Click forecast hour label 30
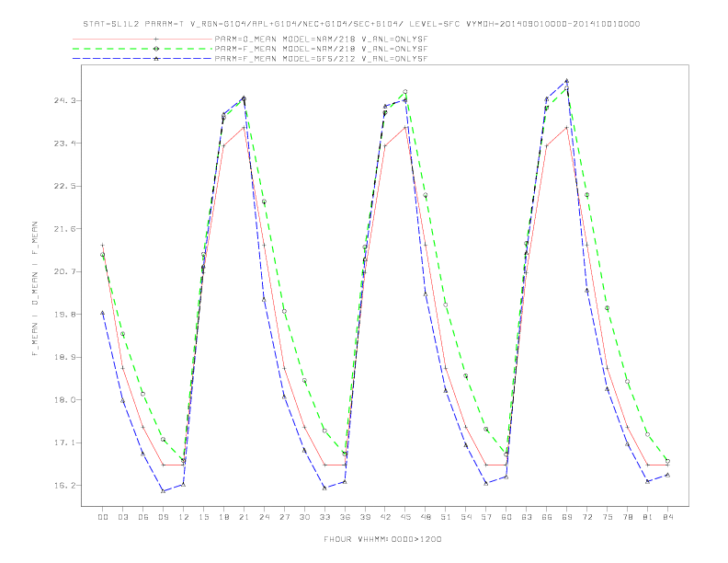 point(304,517)
